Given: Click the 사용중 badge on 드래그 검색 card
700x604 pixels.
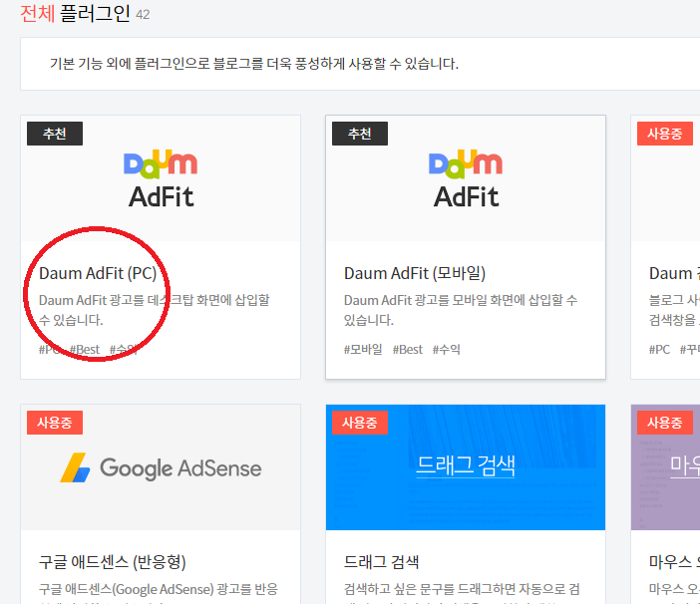Looking at the screenshot, I should (360, 423).
